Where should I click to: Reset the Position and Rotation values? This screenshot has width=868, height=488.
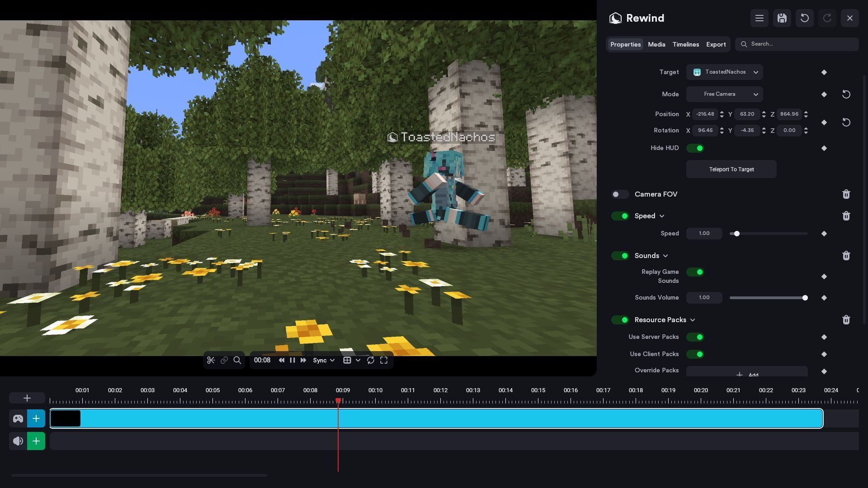click(x=846, y=122)
